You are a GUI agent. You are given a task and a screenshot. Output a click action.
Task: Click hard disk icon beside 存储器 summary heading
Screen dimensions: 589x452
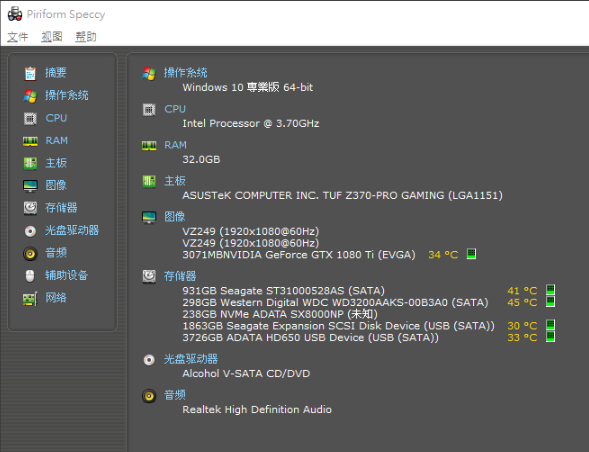(x=149, y=277)
